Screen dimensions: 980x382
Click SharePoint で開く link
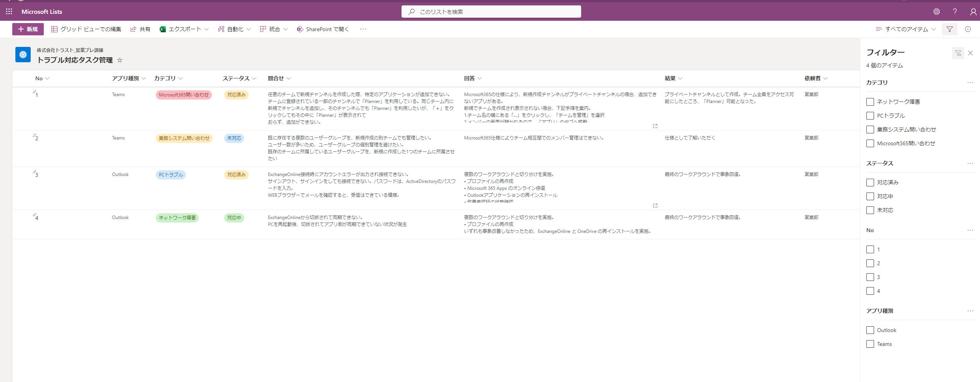coord(323,29)
